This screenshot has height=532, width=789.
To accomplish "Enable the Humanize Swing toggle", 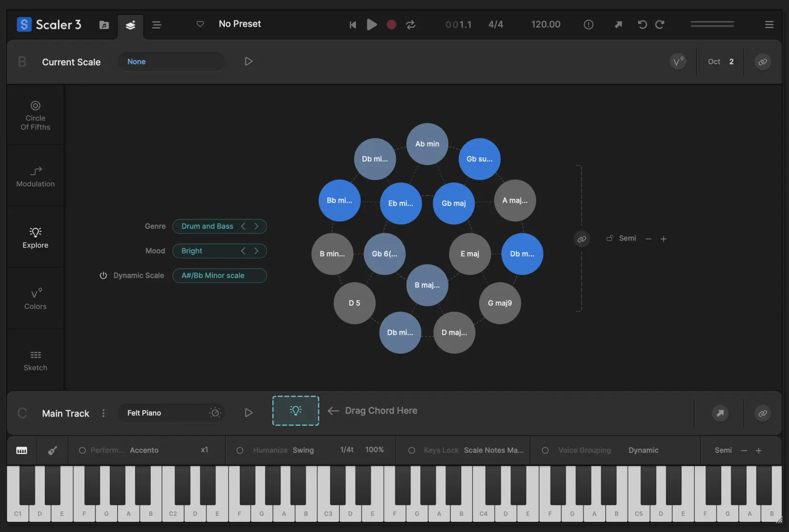I will click(x=240, y=450).
